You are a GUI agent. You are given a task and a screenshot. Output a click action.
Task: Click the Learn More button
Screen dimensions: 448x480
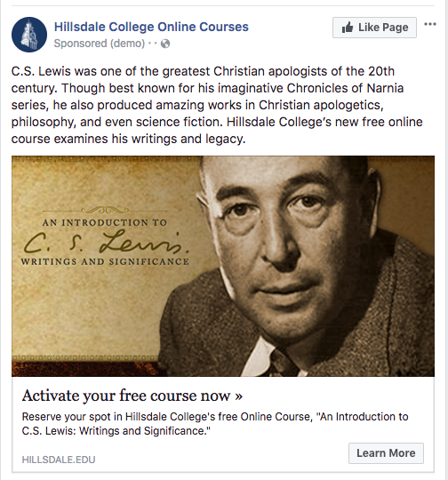[x=386, y=453]
